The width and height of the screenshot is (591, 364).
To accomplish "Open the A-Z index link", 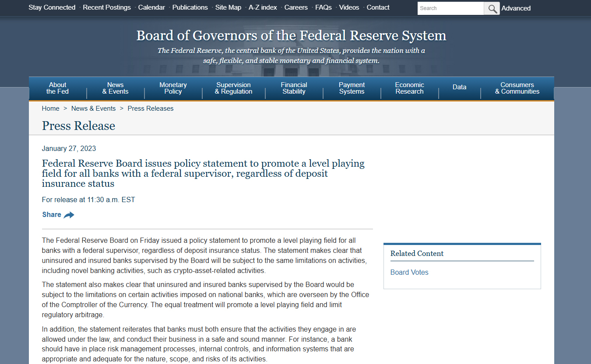I will click(263, 7).
